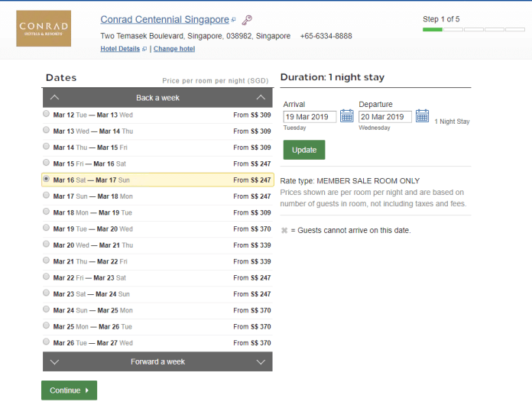Click the Rate type: MEMBER SALE ROOM ONLY text
The height and width of the screenshot is (405, 532).
tap(350, 181)
